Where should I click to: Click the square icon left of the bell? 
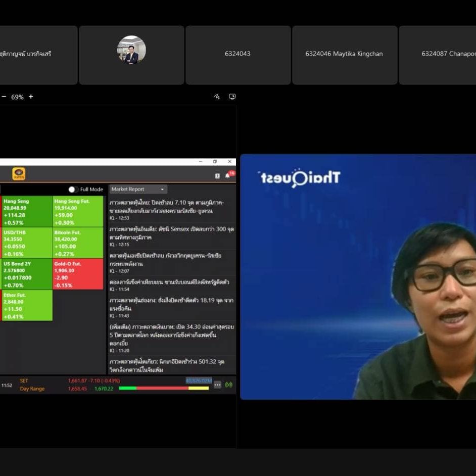point(217,176)
